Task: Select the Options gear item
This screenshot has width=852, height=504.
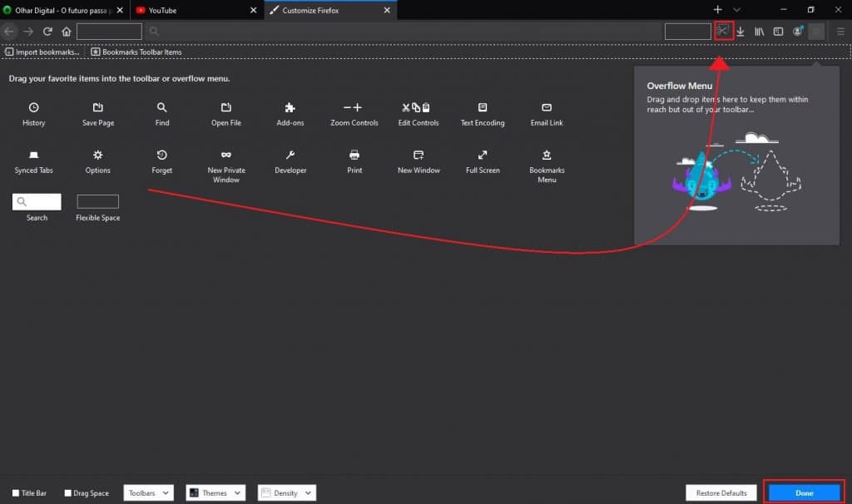Action: point(98,162)
